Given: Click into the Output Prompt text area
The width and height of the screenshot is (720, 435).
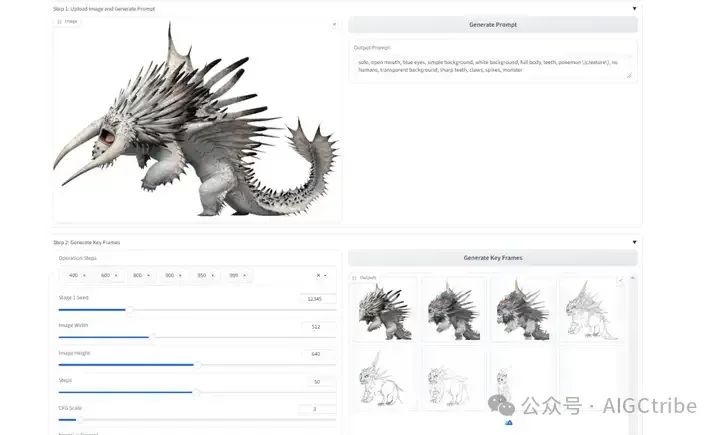Looking at the screenshot, I should pos(493,66).
